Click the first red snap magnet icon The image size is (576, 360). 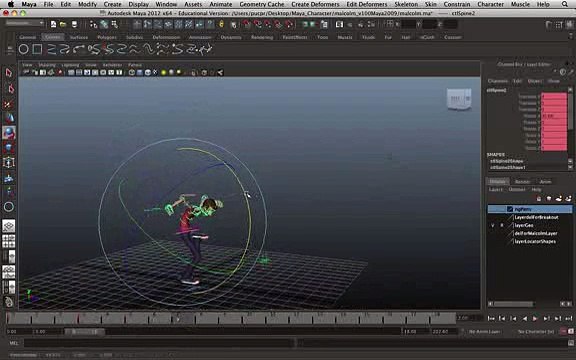click(x=246, y=24)
